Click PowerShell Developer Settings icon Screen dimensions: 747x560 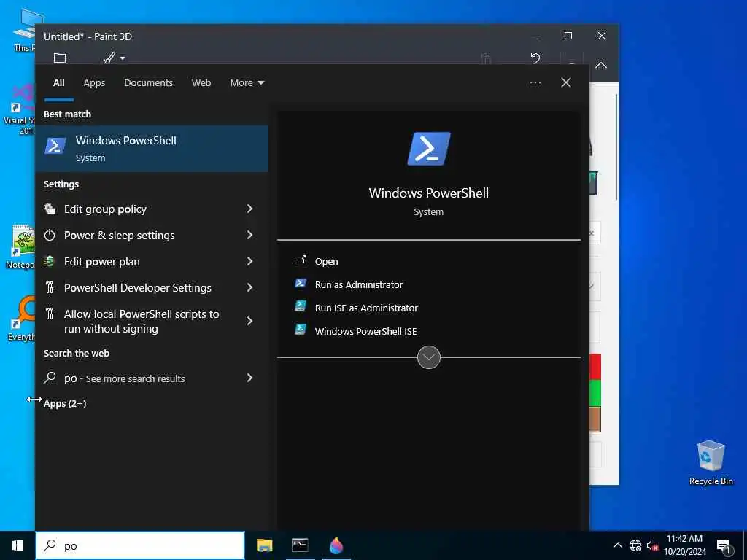pyautogui.click(x=50, y=287)
